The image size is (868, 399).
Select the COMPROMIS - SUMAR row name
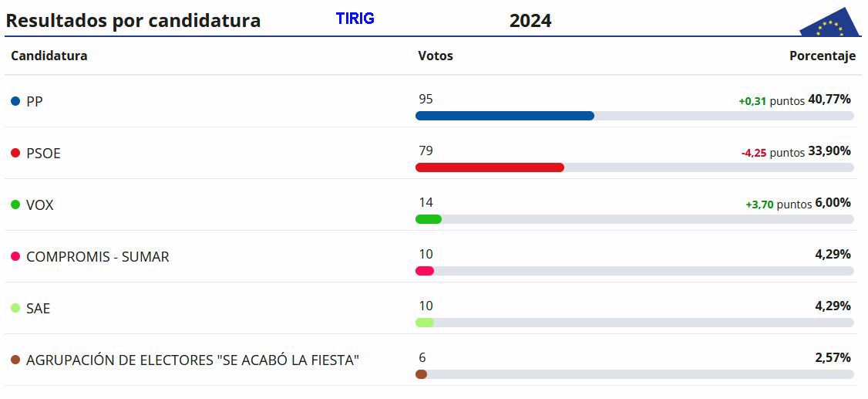coord(97,257)
